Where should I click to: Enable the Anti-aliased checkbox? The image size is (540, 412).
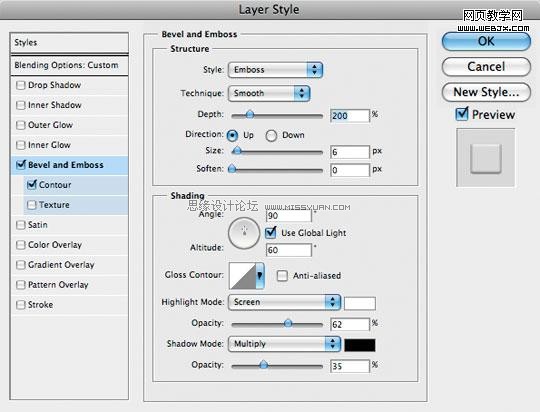coord(282,276)
